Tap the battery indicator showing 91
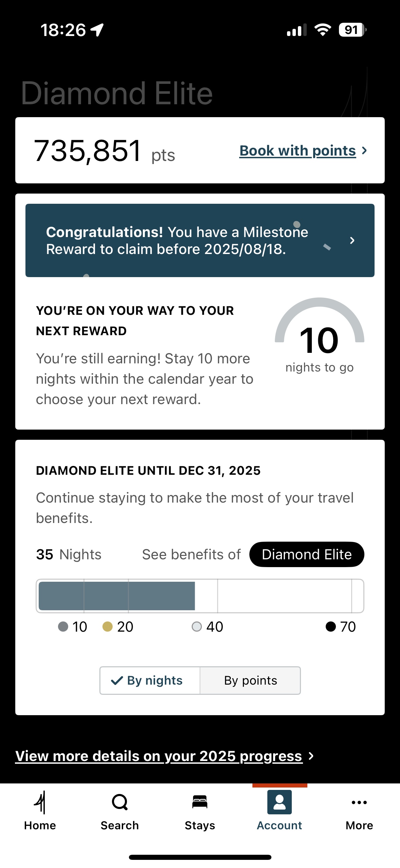Screen dimensions: 400x868 (353, 30)
